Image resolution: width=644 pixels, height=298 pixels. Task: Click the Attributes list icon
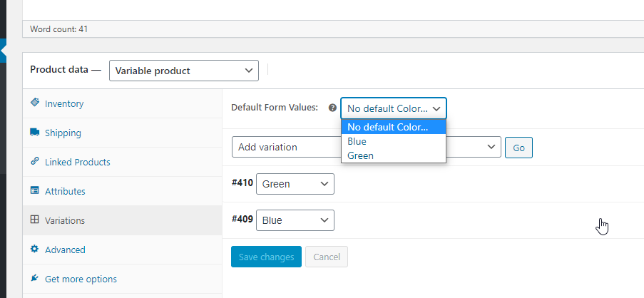34,191
